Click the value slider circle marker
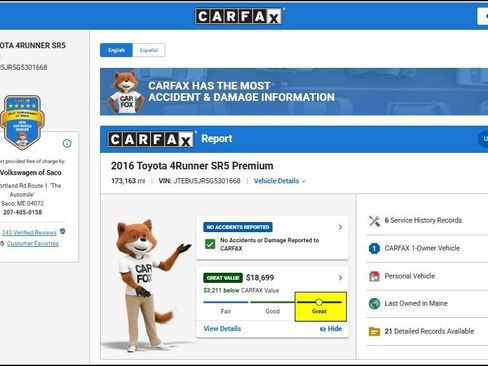 point(319,302)
